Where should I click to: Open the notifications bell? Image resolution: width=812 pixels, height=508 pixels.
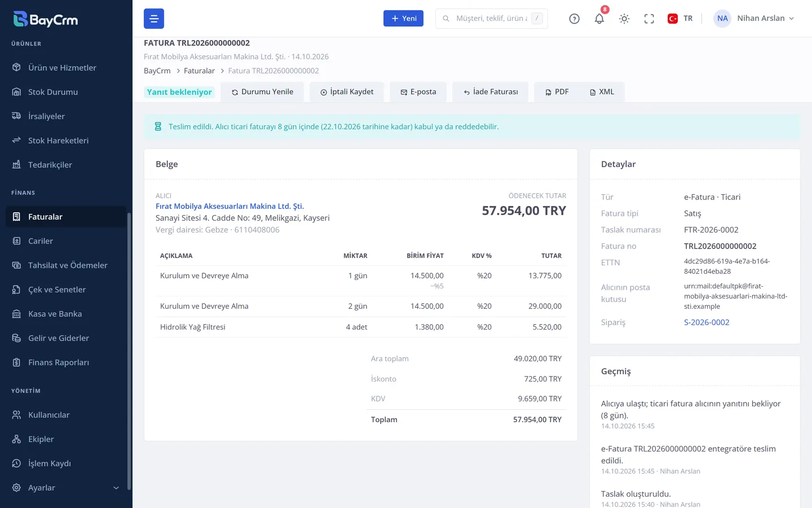pyautogui.click(x=599, y=19)
